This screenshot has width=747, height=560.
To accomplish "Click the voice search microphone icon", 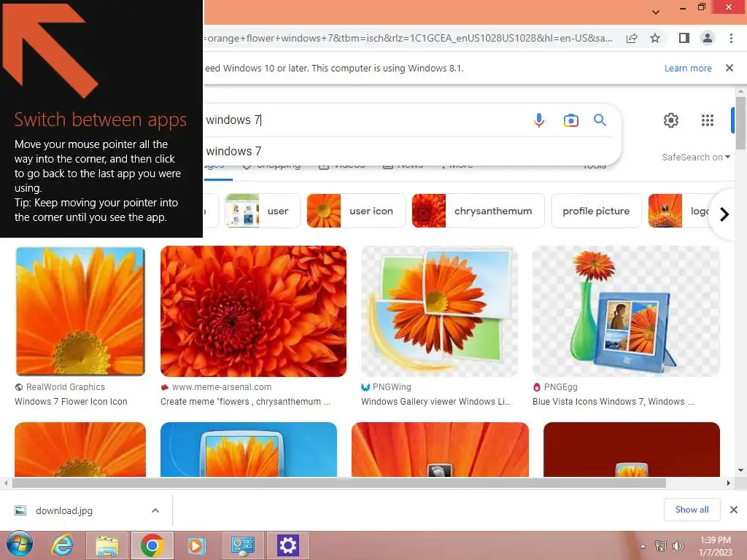I will 539,120.
